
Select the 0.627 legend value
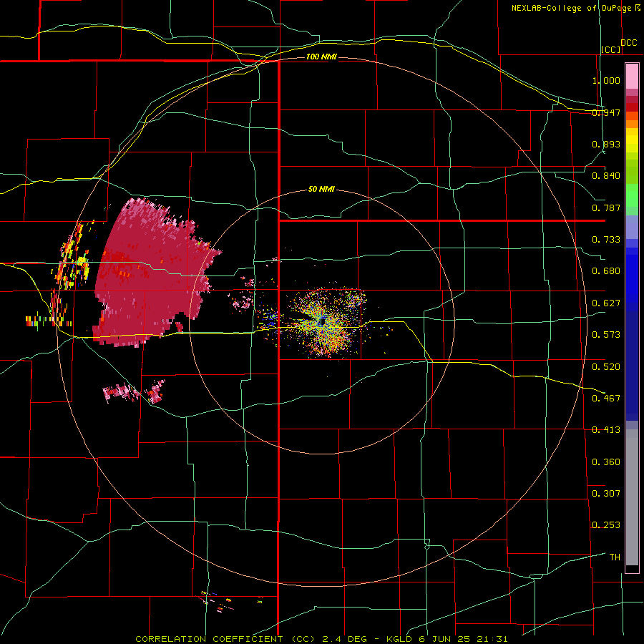click(606, 303)
